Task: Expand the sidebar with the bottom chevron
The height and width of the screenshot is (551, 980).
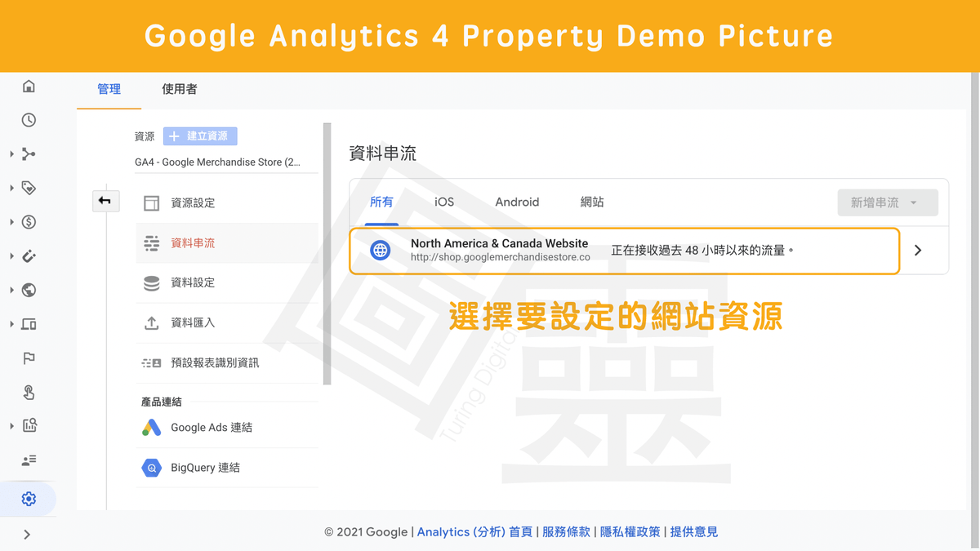Action: tap(27, 535)
